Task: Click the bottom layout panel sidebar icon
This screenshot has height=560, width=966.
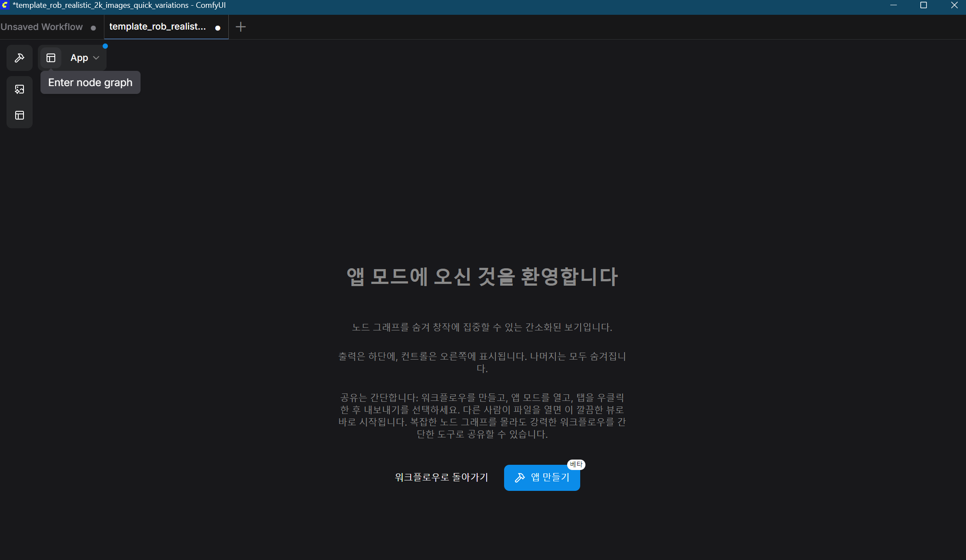Action: click(20, 115)
